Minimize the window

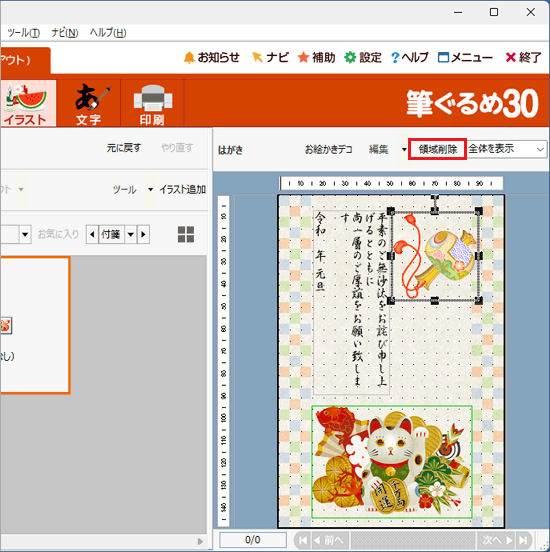(x=458, y=12)
